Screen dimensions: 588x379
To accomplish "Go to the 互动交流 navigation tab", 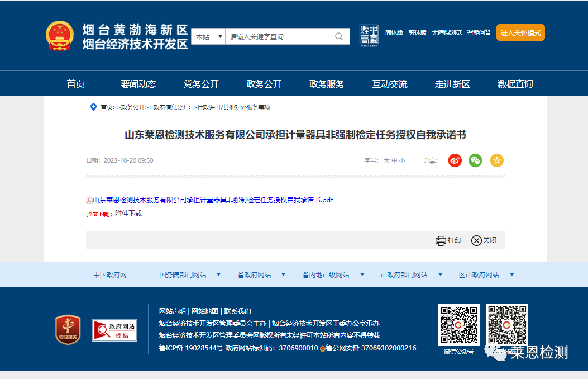I will tap(390, 84).
